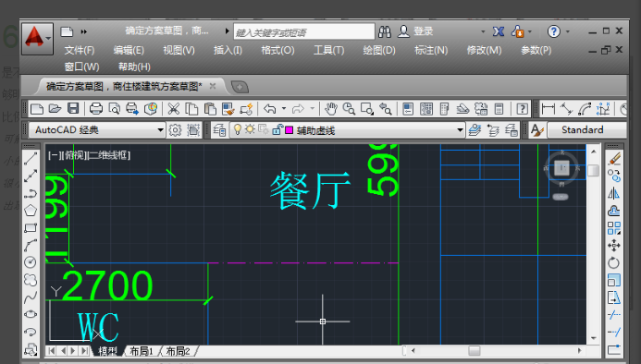Select the Stretch modify tool
This screenshot has width=641, height=364.
(x=614, y=297)
